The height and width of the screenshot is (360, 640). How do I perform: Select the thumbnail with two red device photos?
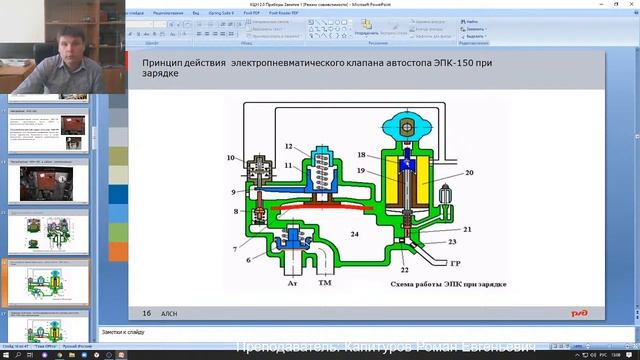[x=48, y=131]
